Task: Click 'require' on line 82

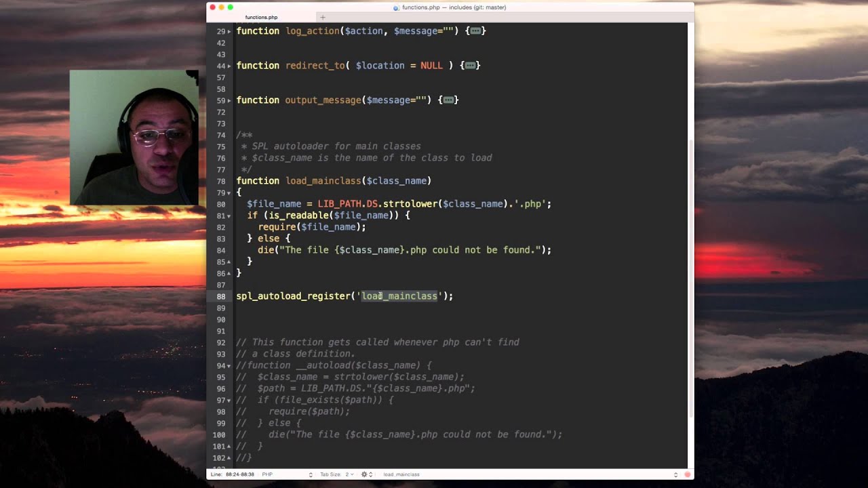Action: 277,227
